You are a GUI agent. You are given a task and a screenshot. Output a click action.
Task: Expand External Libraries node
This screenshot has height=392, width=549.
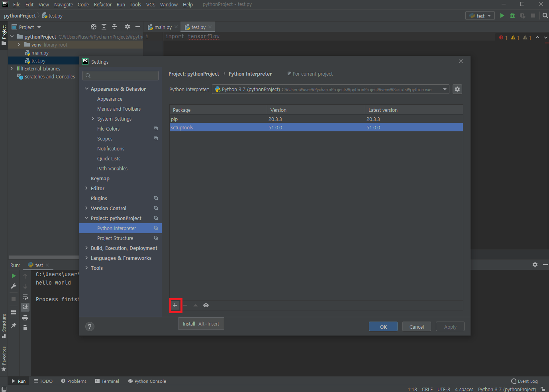[12, 68]
